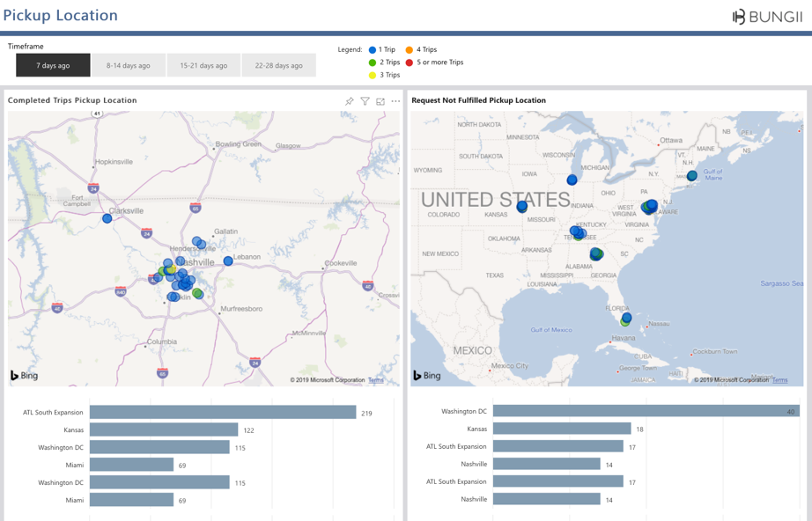Open the filter icon on Completed Trips map
The width and height of the screenshot is (812, 521).
(x=365, y=101)
